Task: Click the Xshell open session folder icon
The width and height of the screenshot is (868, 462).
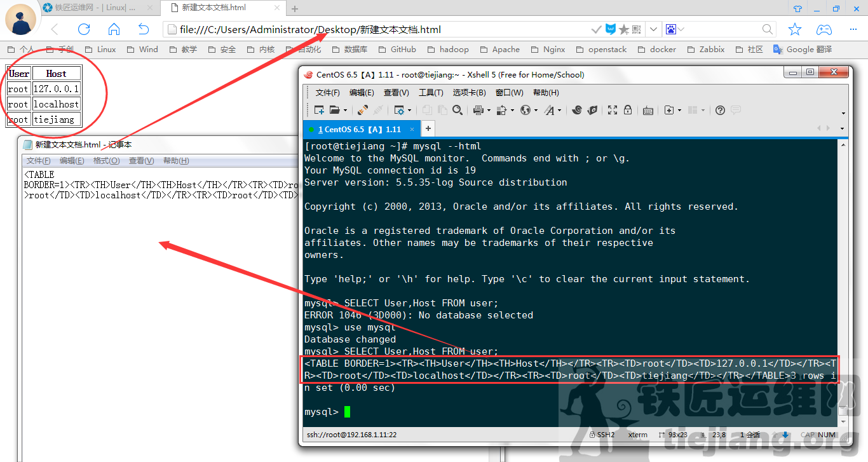Action: click(x=334, y=110)
